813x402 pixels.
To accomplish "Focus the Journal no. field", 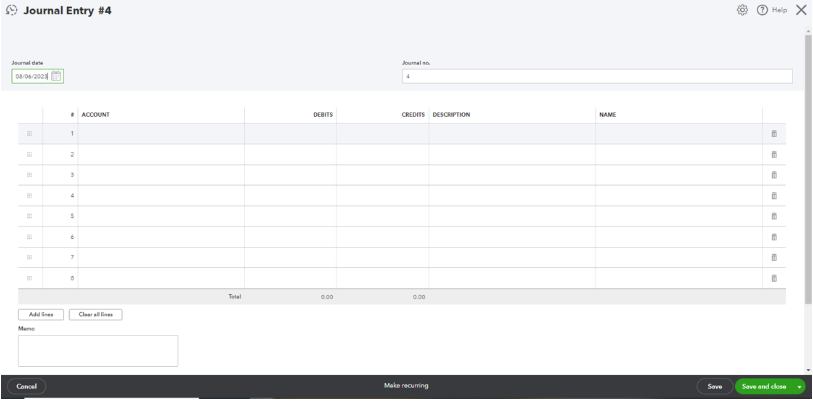I will 597,76.
